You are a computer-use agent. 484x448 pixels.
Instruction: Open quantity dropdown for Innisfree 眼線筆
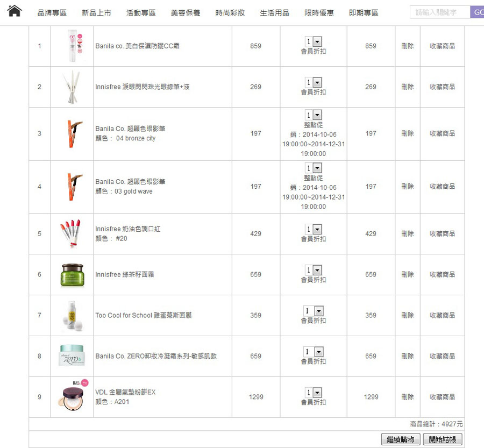pyautogui.click(x=314, y=82)
